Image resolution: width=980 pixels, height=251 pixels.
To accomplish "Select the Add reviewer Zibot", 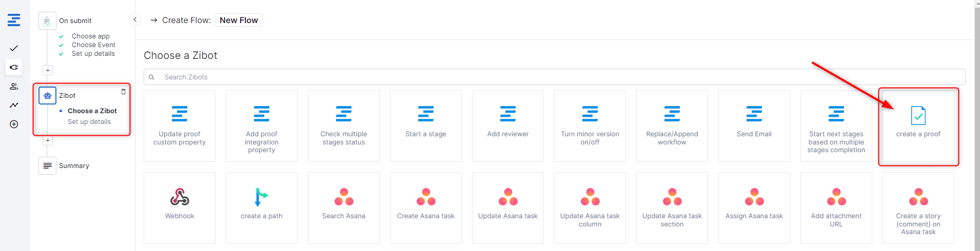I will click(x=508, y=126).
